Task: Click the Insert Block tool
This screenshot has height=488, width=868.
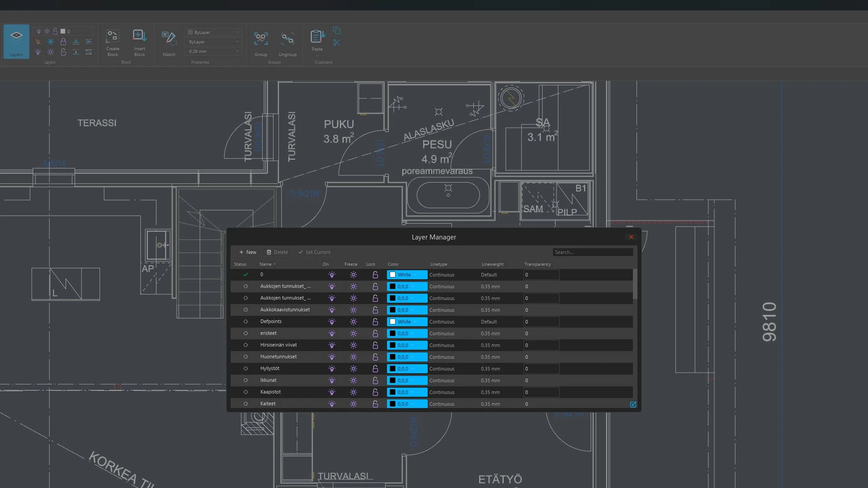Action: [139, 43]
